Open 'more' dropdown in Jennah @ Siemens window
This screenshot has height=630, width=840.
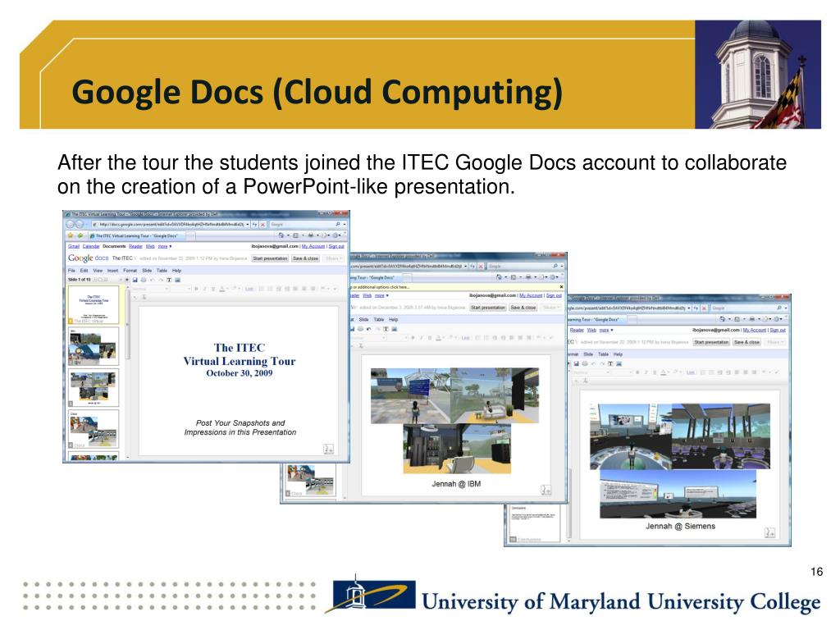coord(606,330)
